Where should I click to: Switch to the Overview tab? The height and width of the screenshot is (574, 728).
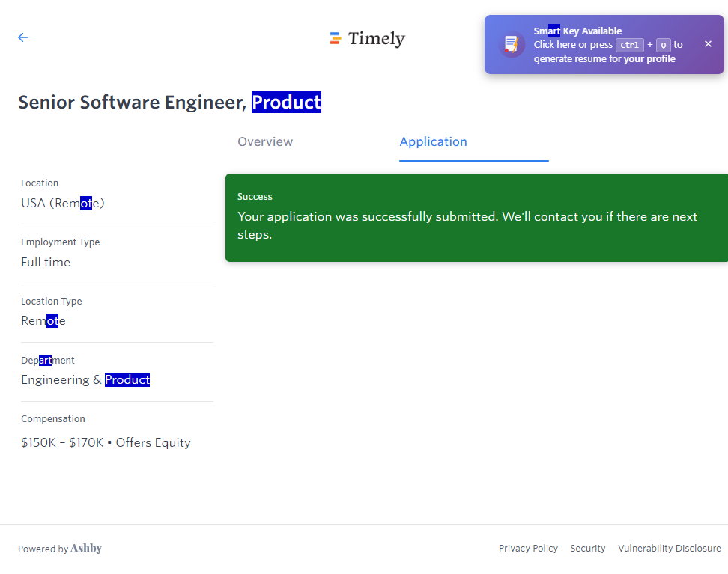pyautogui.click(x=265, y=142)
